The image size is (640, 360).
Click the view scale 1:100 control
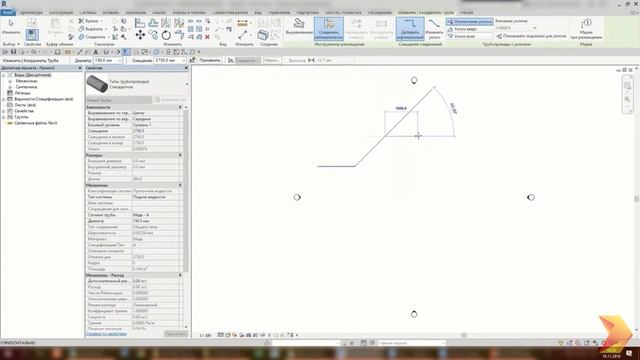(205, 335)
